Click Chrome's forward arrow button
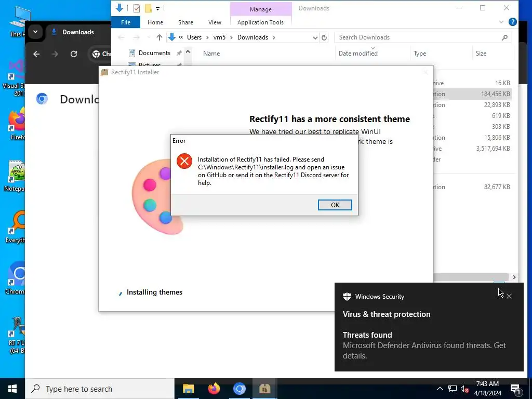 point(55,54)
